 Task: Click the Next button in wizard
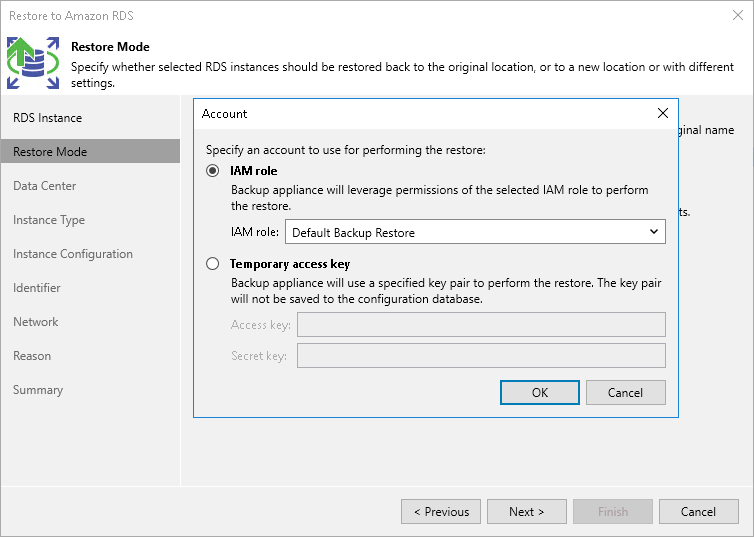[526, 511]
